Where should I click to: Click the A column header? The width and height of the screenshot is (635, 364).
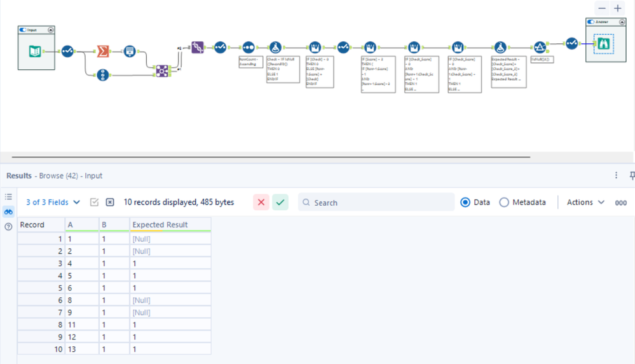coord(82,225)
